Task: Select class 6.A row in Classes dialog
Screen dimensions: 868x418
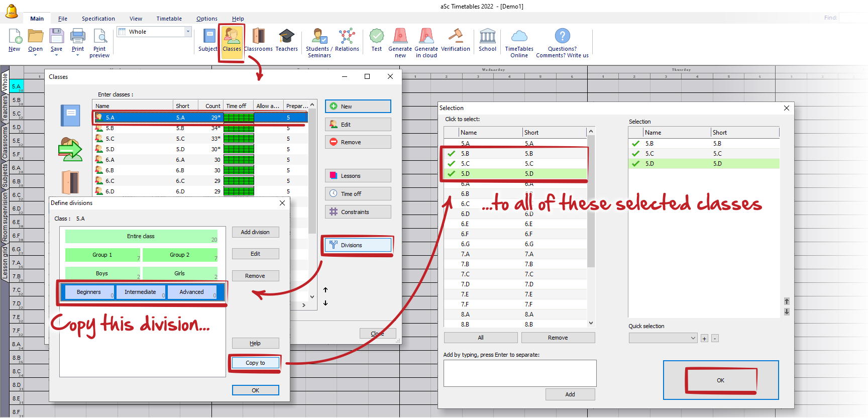Action: 201,160
